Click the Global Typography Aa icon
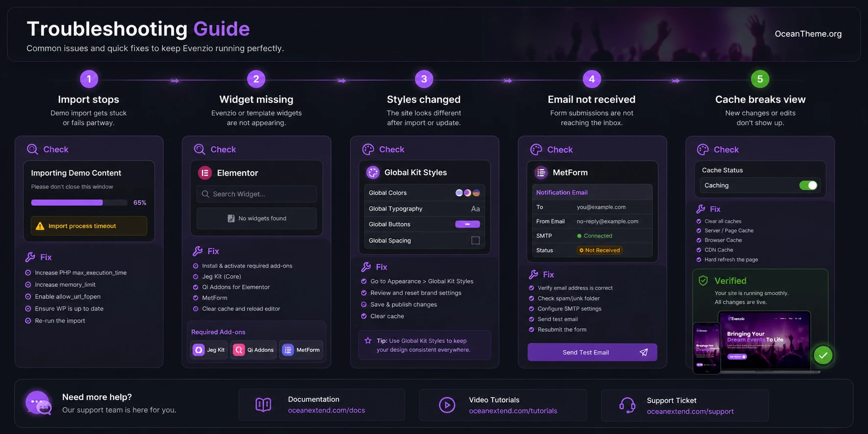The width and height of the screenshot is (868, 434). coord(475,209)
